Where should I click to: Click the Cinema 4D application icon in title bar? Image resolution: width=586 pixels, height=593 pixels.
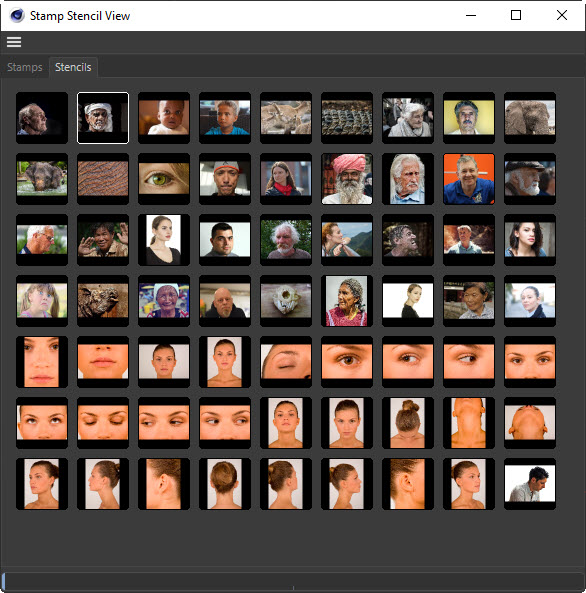pyautogui.click(x=17, y=16)
